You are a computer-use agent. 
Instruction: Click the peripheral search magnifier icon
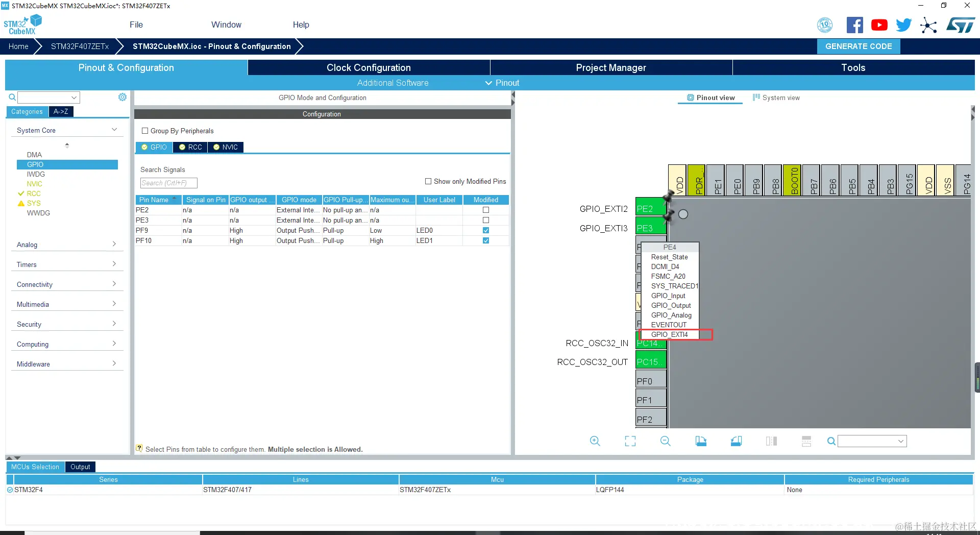pos(12,97)
